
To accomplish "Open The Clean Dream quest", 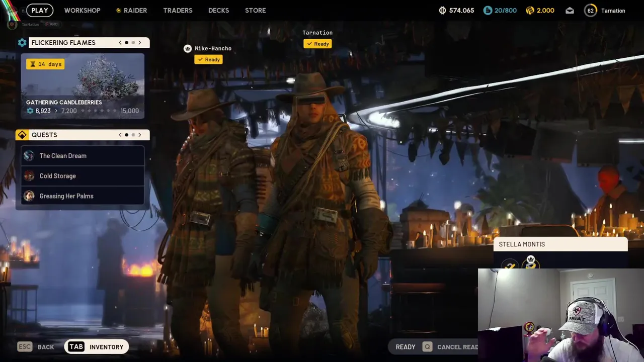I will point(83,156).
